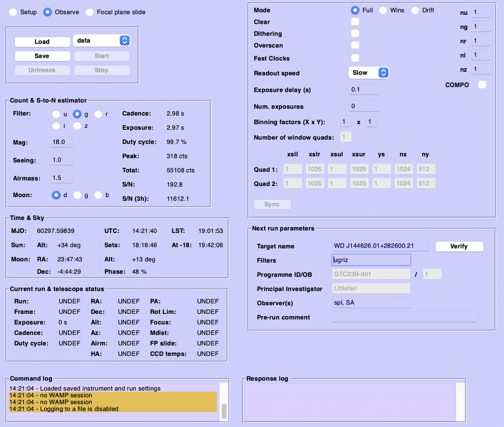Viewport: 504px width, 427px height.
Task: Click the Start button
Action: 102,56
